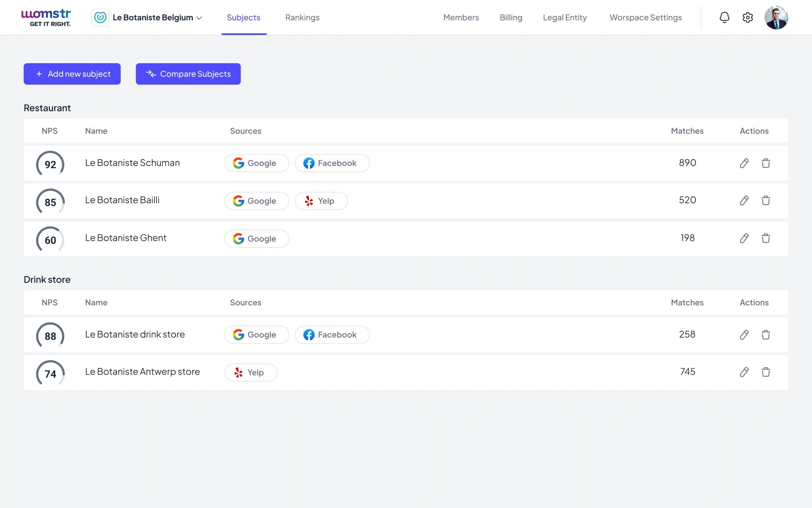Open Le Botaniste Antwerp store name

click(142, 371)
